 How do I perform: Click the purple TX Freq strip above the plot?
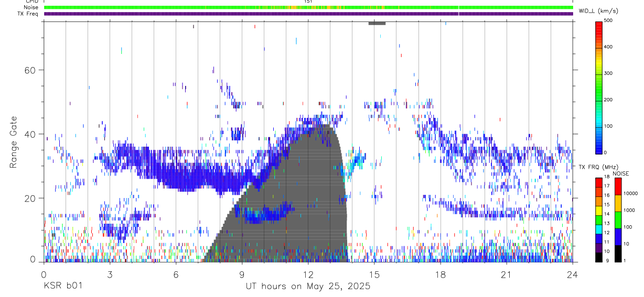point(308,14)
